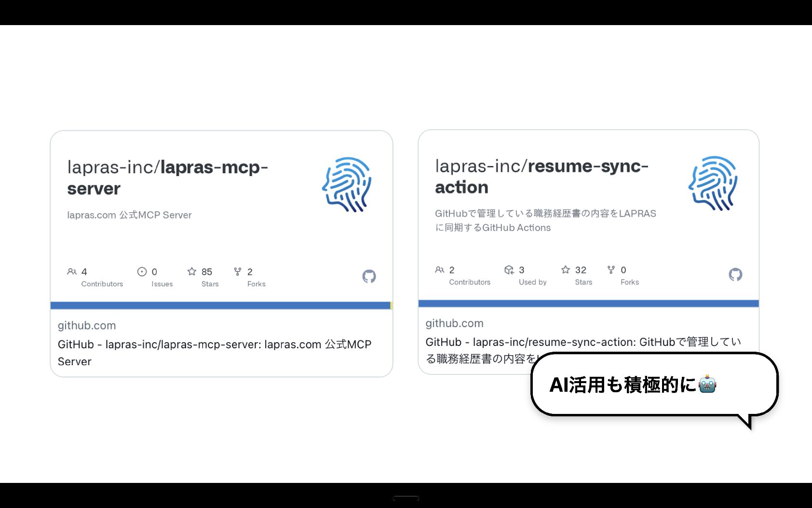Click the home indicator bar at bottom
812x508 pixels.
[x=406, y=498]
